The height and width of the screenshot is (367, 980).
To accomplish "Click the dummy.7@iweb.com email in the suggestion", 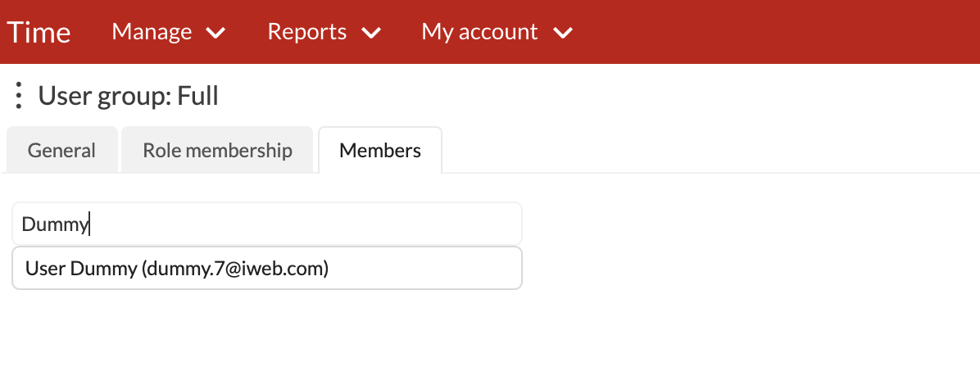I will (235, 269).
